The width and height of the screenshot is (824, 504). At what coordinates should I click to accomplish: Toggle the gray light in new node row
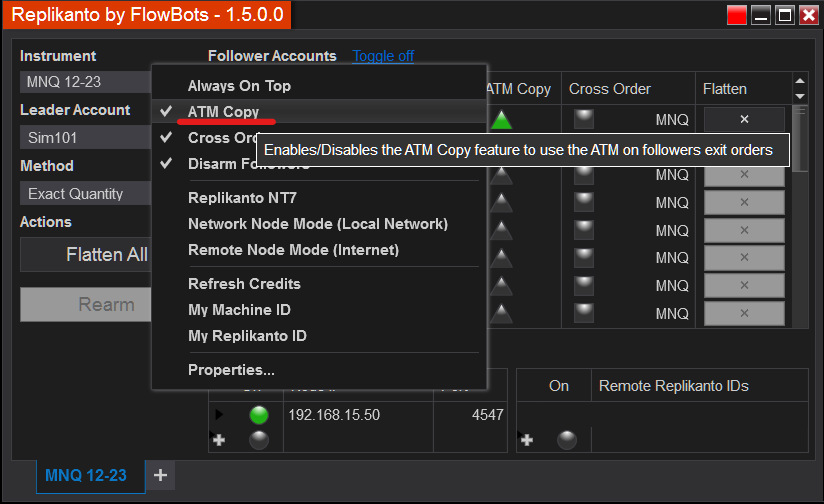coord(259,440)
